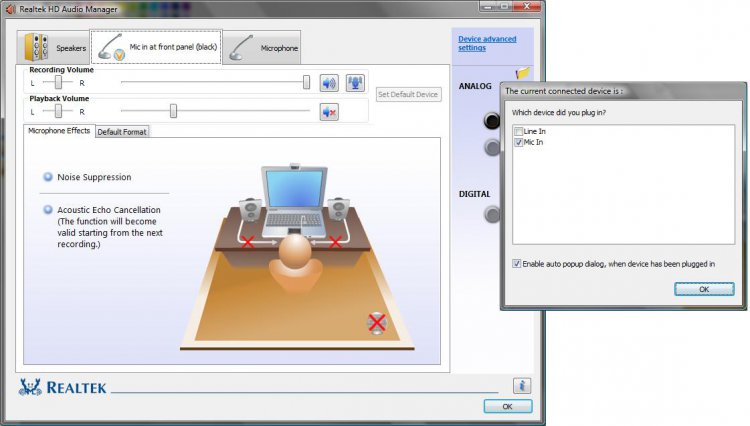The image size is (750, 426).
Task: Open Device advanced settings link
Action: (487, 43)
